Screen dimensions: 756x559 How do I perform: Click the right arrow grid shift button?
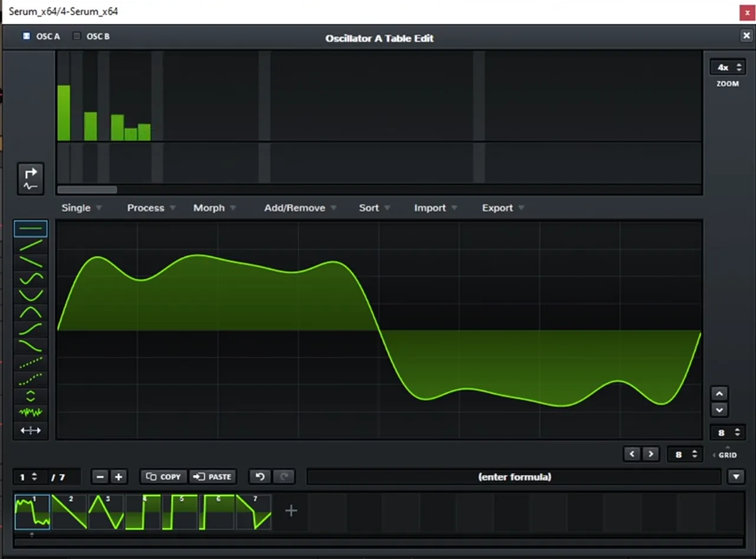[x=651, y=454]
